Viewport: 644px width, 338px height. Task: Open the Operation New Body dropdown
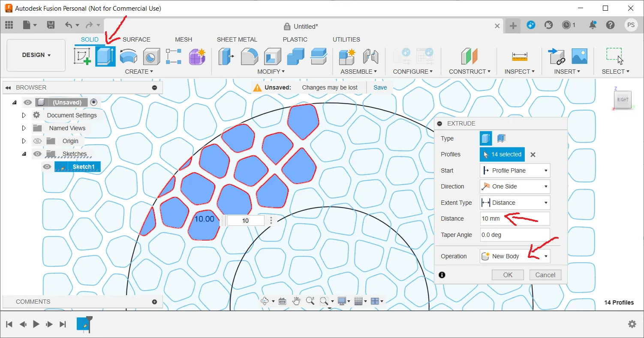(x=515, y=256)
